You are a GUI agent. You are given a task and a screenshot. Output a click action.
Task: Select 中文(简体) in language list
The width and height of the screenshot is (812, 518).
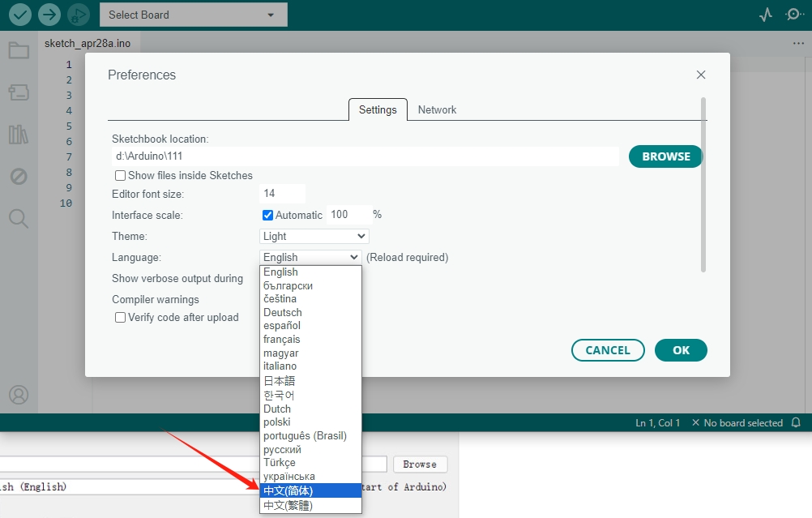pyautogui.click(x=310, y=490)
